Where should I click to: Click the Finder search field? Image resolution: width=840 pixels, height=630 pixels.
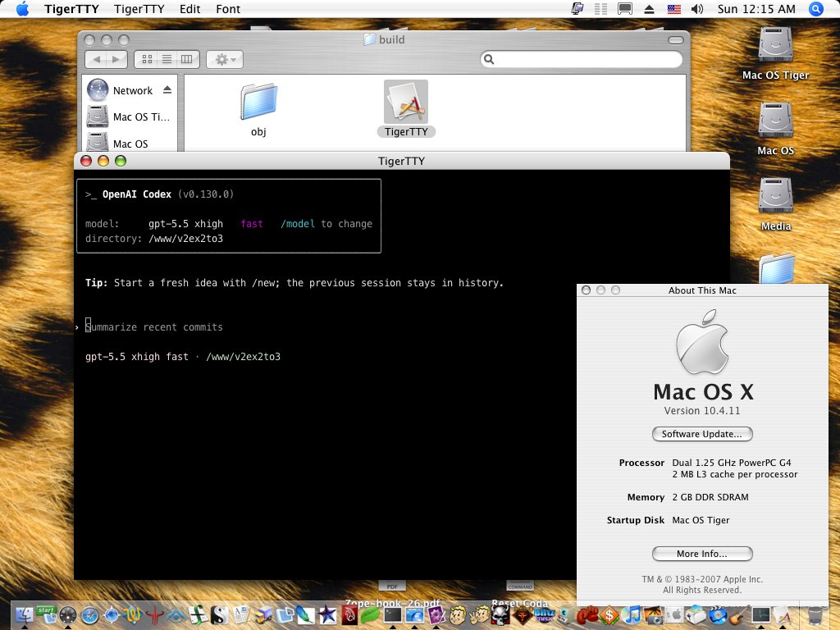[582, 59]
